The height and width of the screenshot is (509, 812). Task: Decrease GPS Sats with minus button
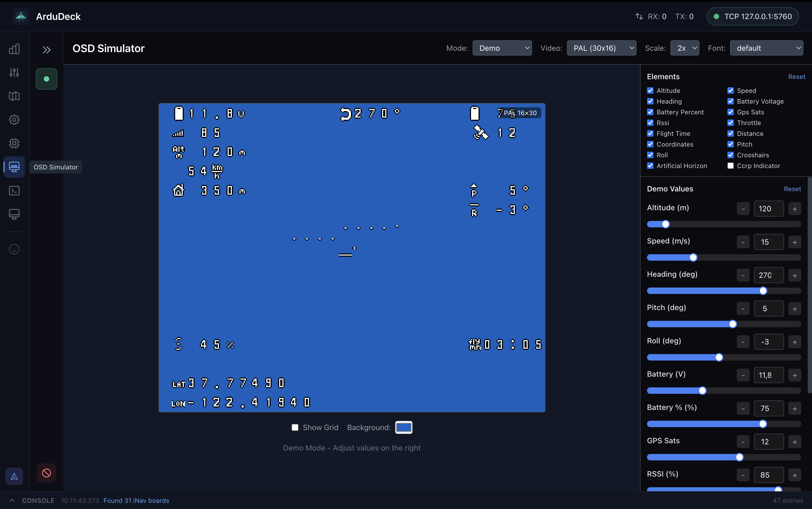743,442
